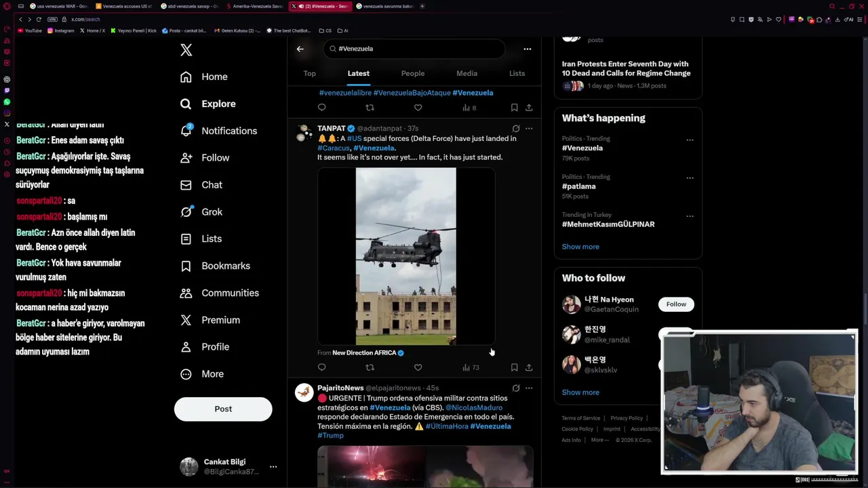Viewport: 868px width, 488px height.
Task: Open the YouTube bookmark
Action: (x=30, y=30)
